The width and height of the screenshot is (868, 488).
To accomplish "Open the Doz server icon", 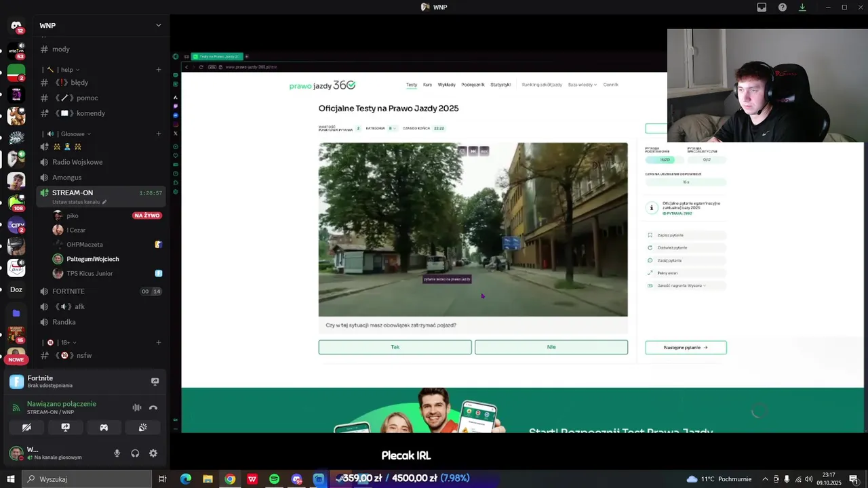I will pyautogui.click(x=16, y=289).
